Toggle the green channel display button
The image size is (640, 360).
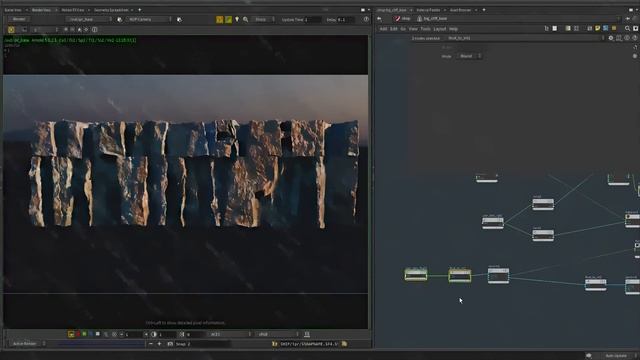(x=84, y=334)
